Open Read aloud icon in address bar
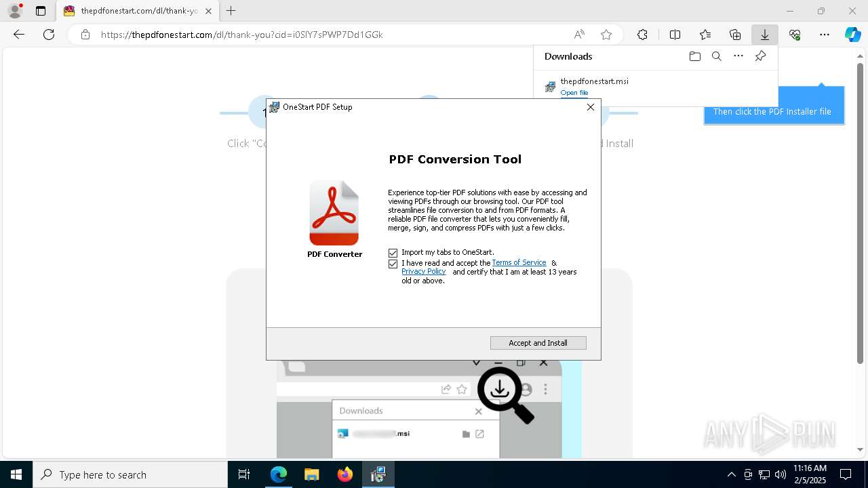Image resolution: width=868 pixels, height=488 pixels. 579,35
